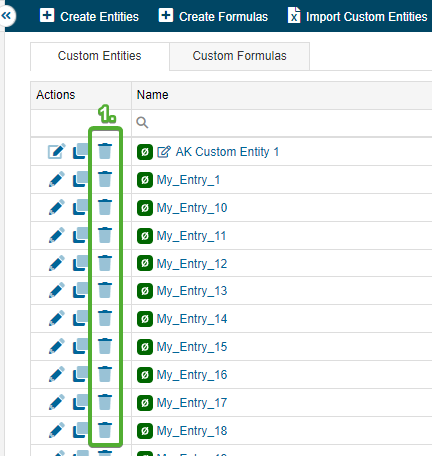Viewport: 432px width, 456px height.
Task: Open edit for AK Custom Entity 1
Action: point(57,151)
